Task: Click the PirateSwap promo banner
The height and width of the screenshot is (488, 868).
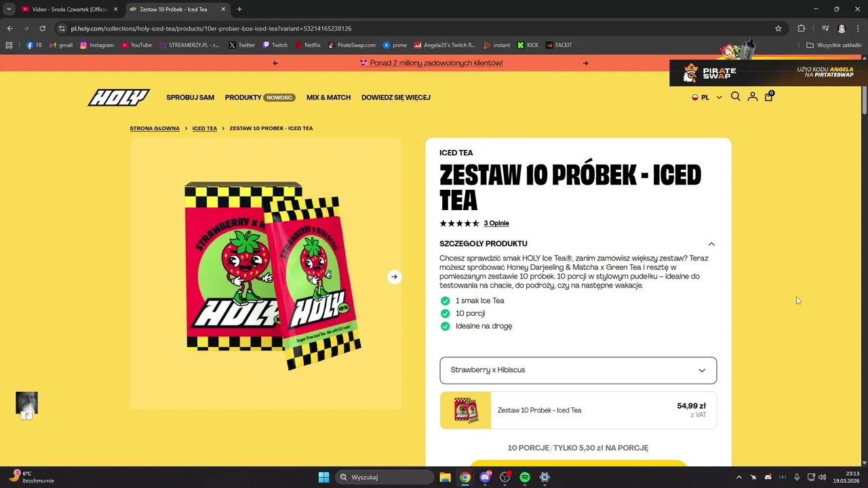Action: pos(768,73)
